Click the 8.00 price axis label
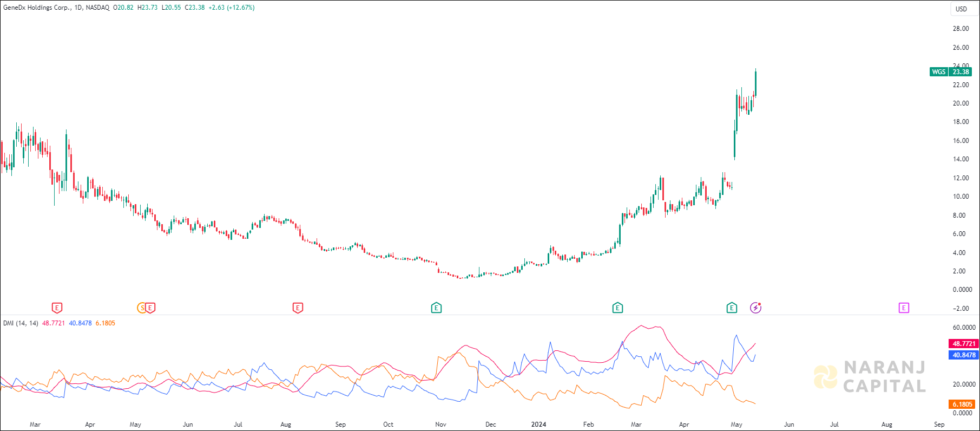 (x=959, y=216)
